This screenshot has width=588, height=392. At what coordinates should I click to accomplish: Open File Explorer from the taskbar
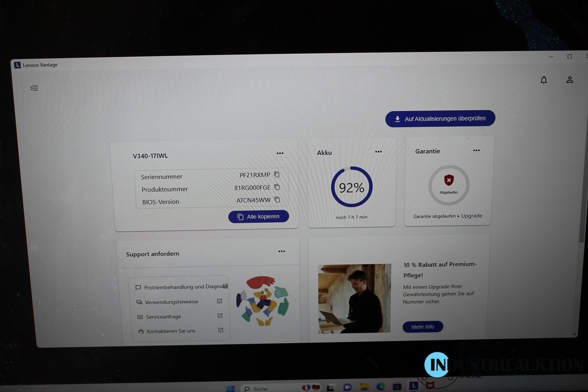pyautogui.click(x=364, y=387)
